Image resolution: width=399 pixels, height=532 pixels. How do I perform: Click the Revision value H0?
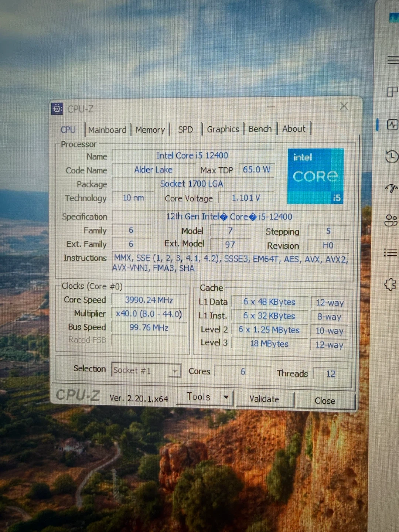tap(328, 245)
